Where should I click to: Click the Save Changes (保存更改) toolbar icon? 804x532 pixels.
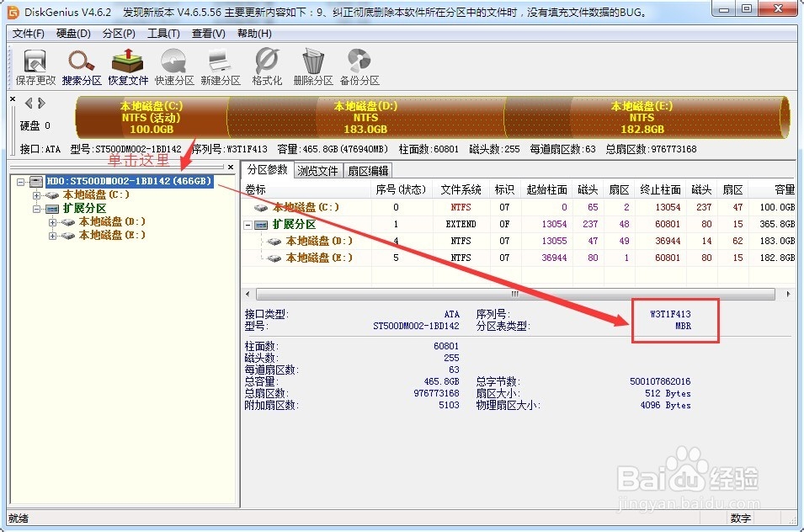click(x=35, y=66)
